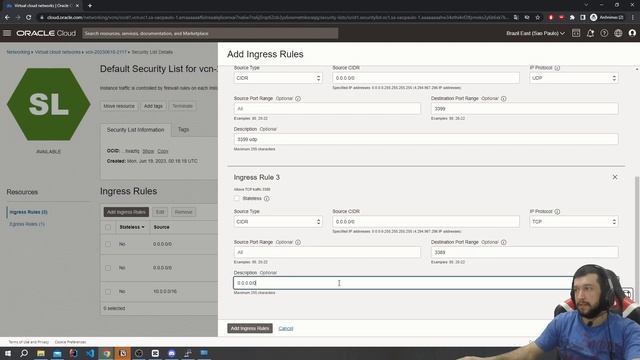Tick the checkbox of the second 0.0.0.0/0 rule row
The image size is (640, 360).
pos(108,268)
